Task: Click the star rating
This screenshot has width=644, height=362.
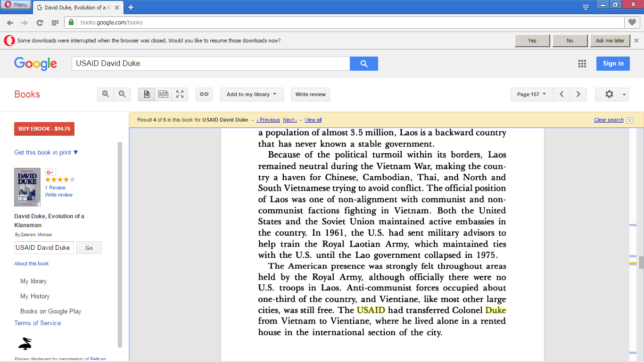Action: coord(60,180)
